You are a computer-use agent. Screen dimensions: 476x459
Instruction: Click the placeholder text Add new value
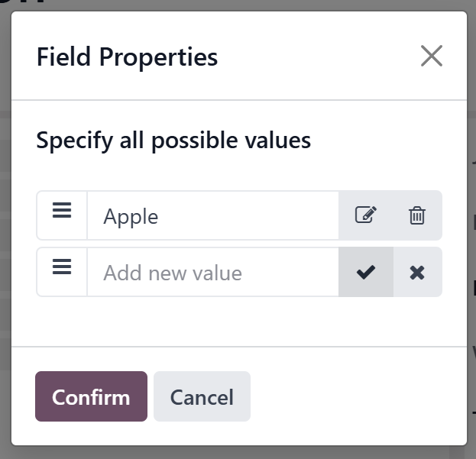tap(173, 273)
